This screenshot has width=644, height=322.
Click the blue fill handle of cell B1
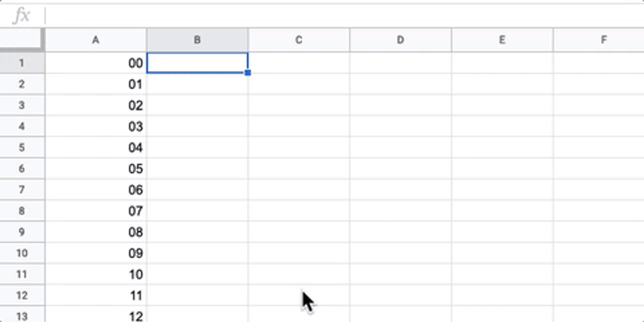pyautogui.click(x=248, y=73)
